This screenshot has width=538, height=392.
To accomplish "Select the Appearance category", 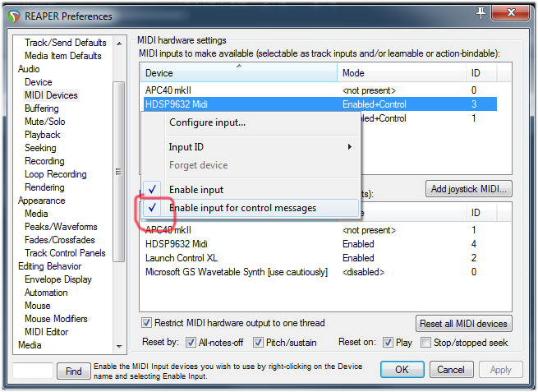I will 42,201.
